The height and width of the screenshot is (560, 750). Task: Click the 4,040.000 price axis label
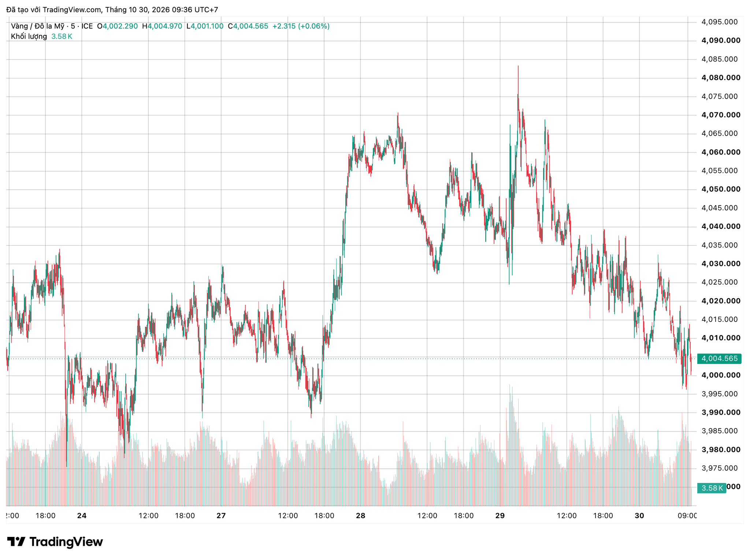coord(721,226)
